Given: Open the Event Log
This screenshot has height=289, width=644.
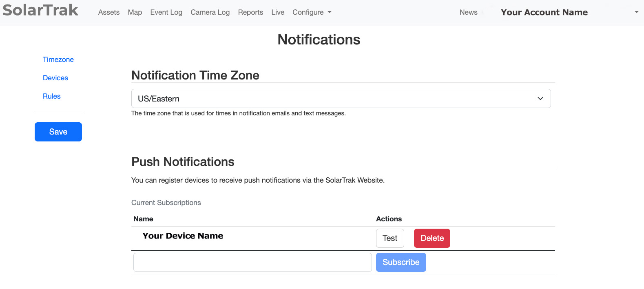Looking at the screenshot, I should (166, 12).
